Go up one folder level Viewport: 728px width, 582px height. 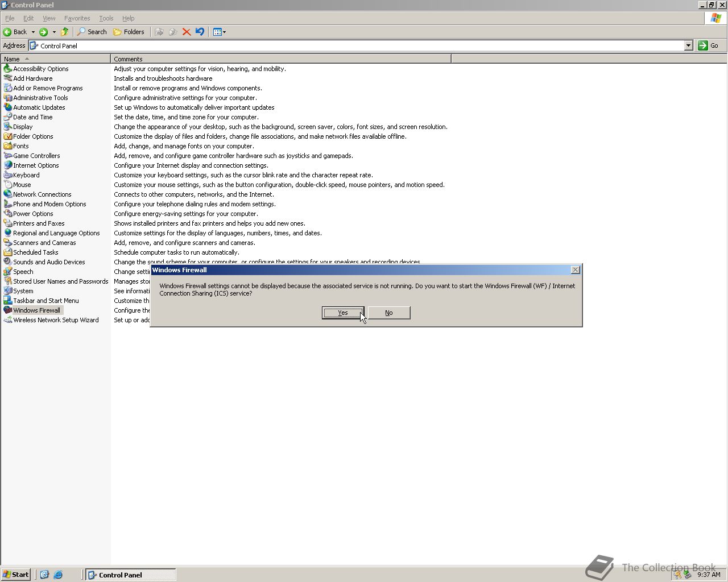[64, 32]
